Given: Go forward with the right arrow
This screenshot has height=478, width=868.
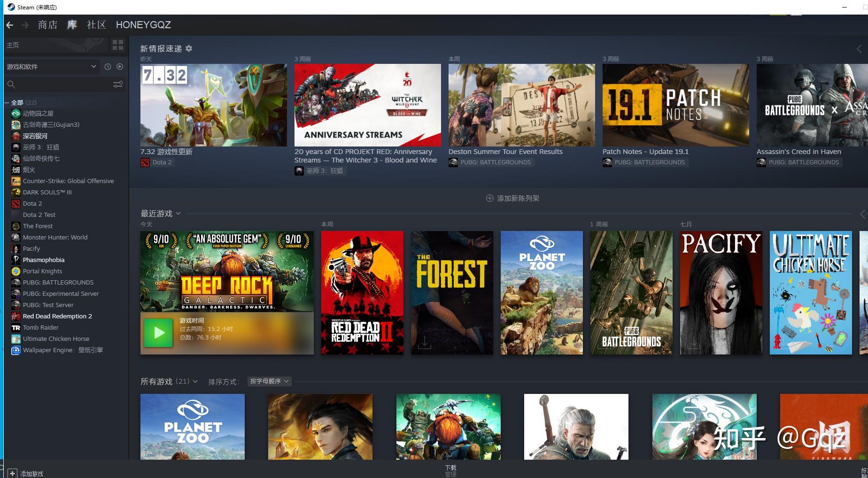Looking at the screenshot, I should pos(25,25).
